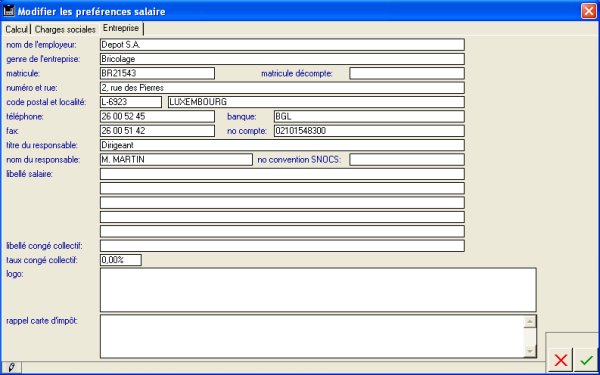600x375 pixels.
Task: Edit the banque field containing BGL
Action: (x=369, y=116)
